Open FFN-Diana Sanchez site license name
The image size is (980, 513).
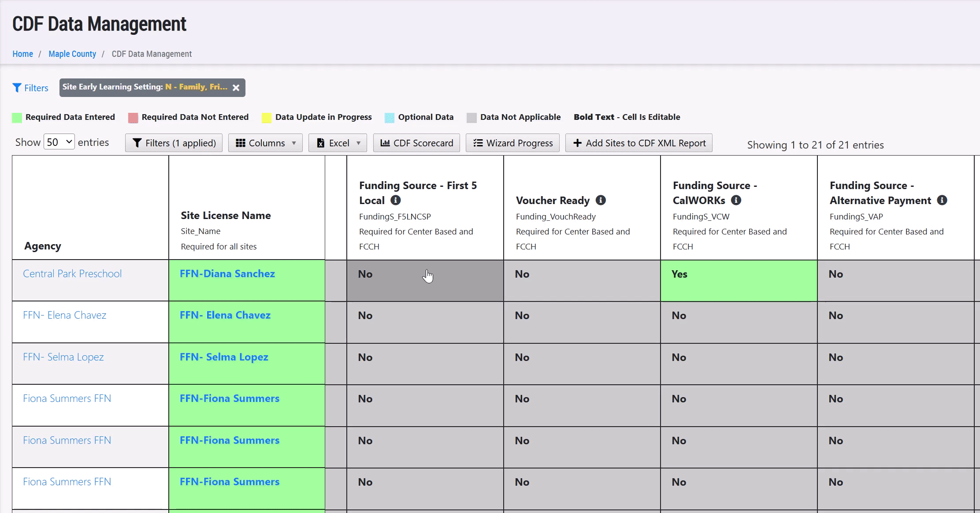click(x=227, y=274)
